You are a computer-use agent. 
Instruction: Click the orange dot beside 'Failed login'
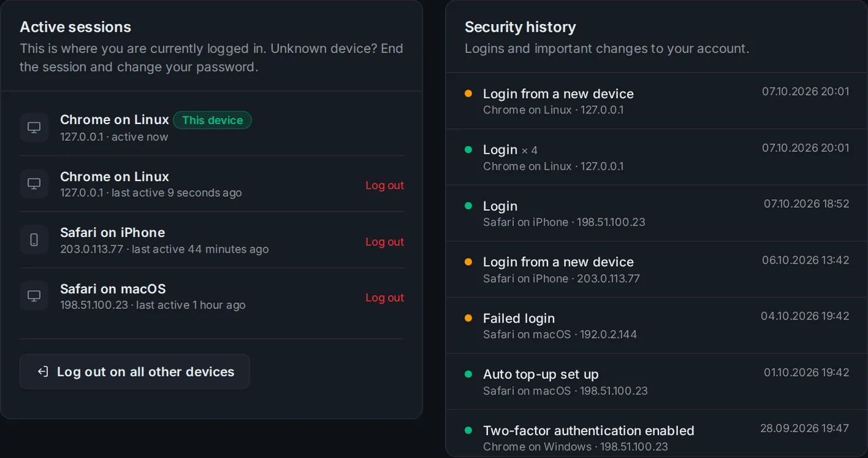tap(469, 318)
